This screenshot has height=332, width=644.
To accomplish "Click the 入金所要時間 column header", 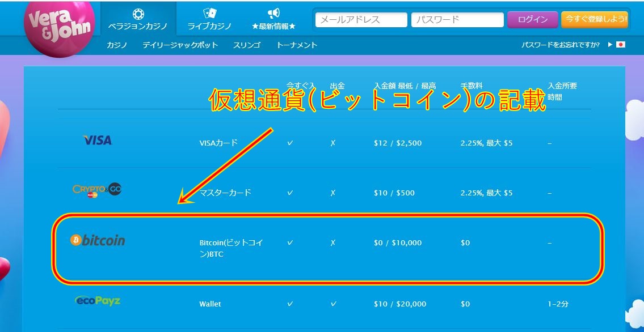I will tap(562, 91).
